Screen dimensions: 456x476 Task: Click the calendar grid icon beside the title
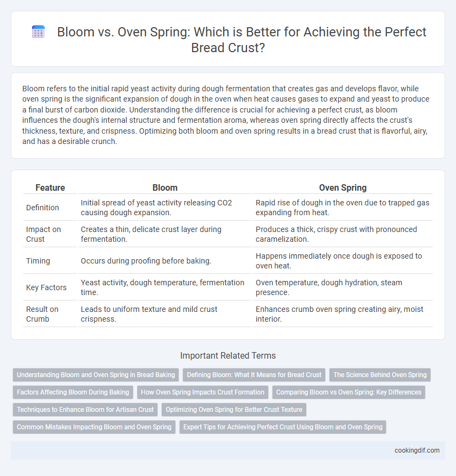click(x=39, y=32)
